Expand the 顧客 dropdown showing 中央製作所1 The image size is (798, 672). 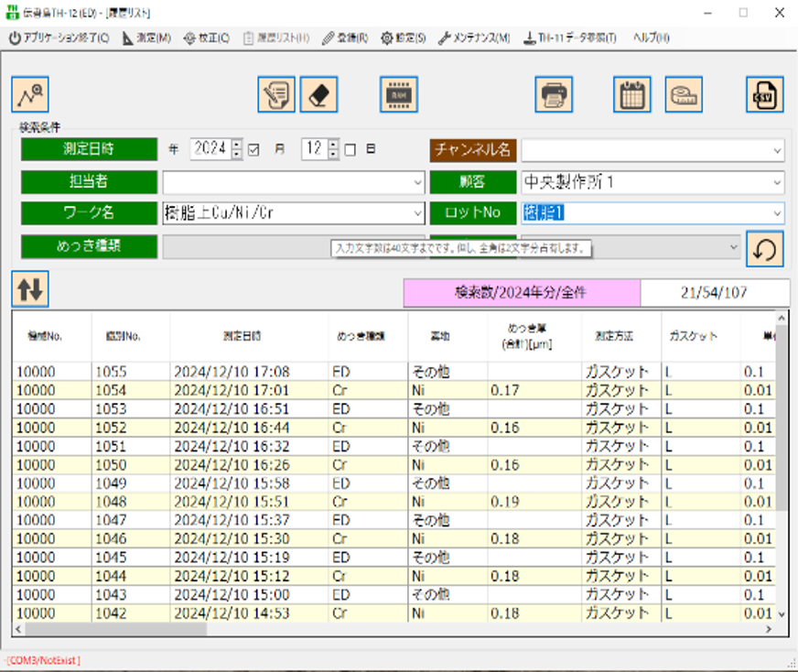pyautogui.click(x=776, y=182)
